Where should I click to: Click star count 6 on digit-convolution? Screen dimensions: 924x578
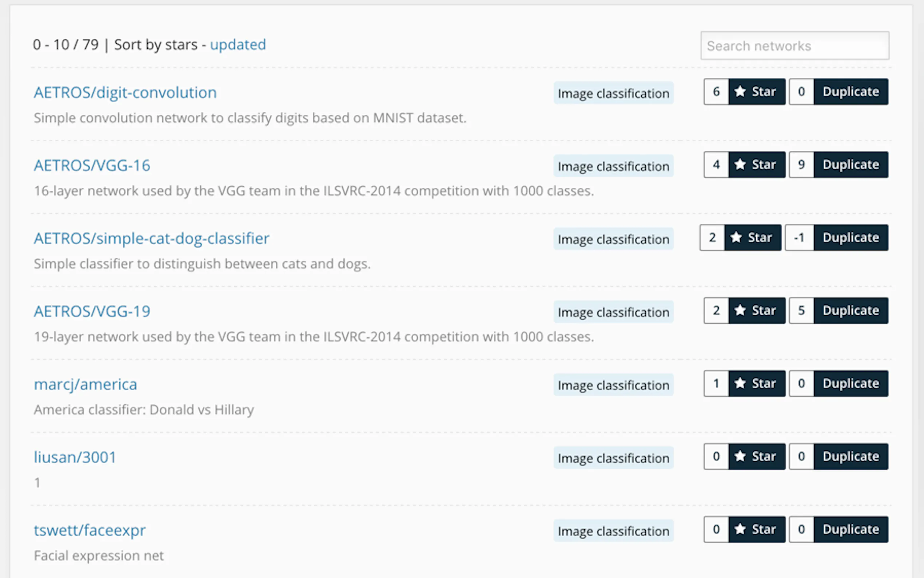(x=716, y=92)
